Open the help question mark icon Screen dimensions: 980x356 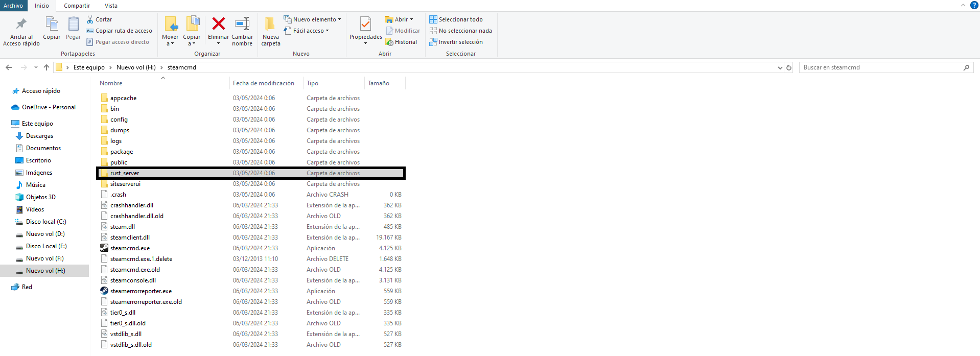tap(974, 5)
